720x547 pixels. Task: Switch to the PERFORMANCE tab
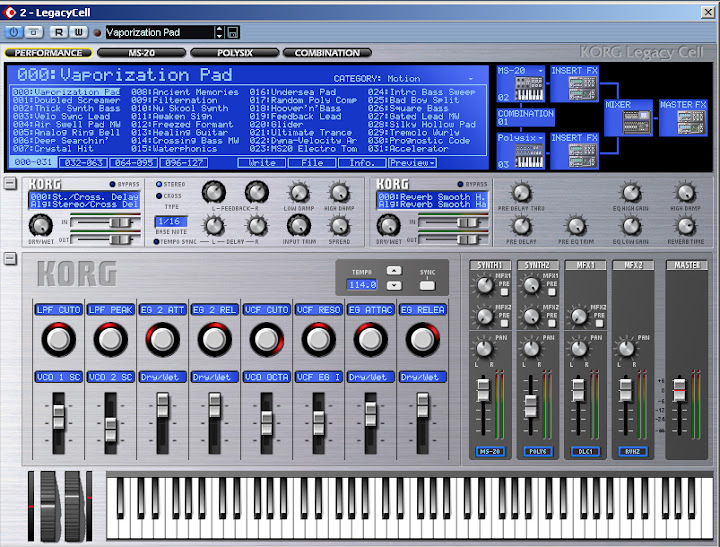pyautogui.click(x=48, y=53)
